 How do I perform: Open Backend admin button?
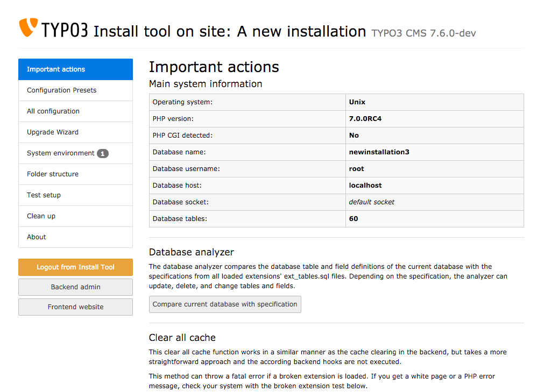pos(75,287)
